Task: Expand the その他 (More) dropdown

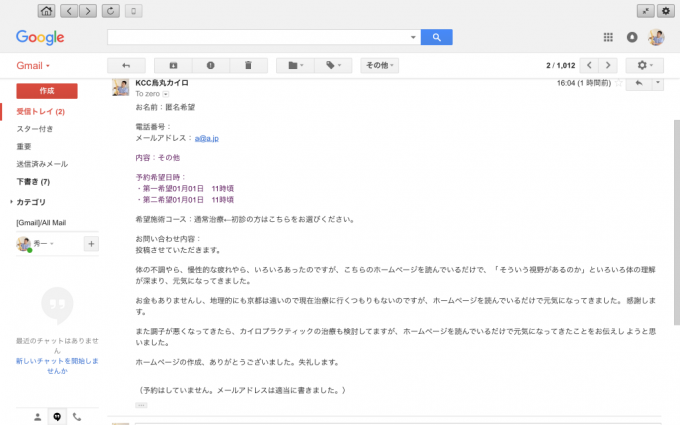Action: pyautogui.click(x=379, y=65)
